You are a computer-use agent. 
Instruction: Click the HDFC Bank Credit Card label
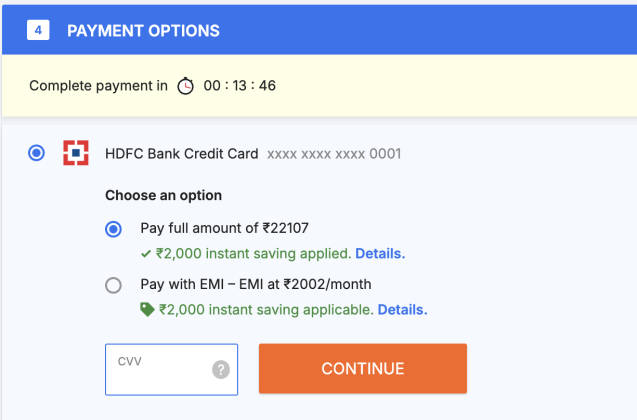181,154
